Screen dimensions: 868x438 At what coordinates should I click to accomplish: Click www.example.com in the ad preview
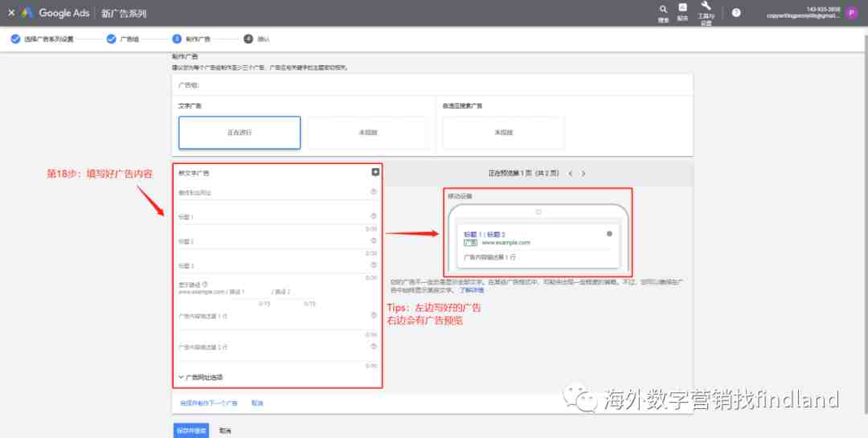coord(506,243)
